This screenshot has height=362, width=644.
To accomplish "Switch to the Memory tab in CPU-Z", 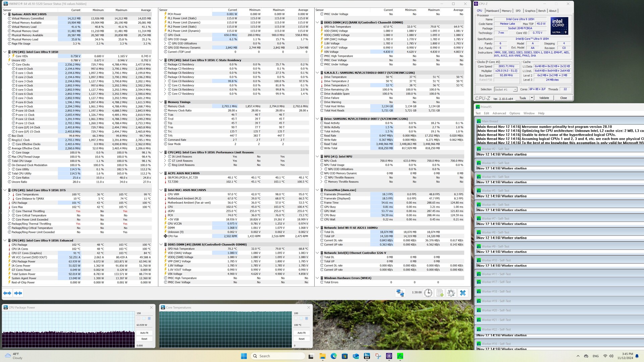I will (506, 11).
